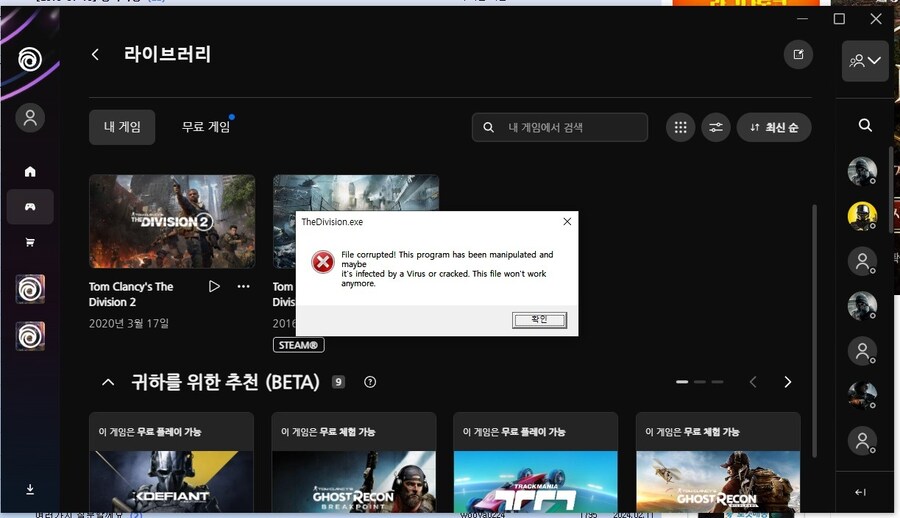The image size is (900, 518).
Task: Open the seventh friend's default avatar
Action: click(x=862, y=440)
